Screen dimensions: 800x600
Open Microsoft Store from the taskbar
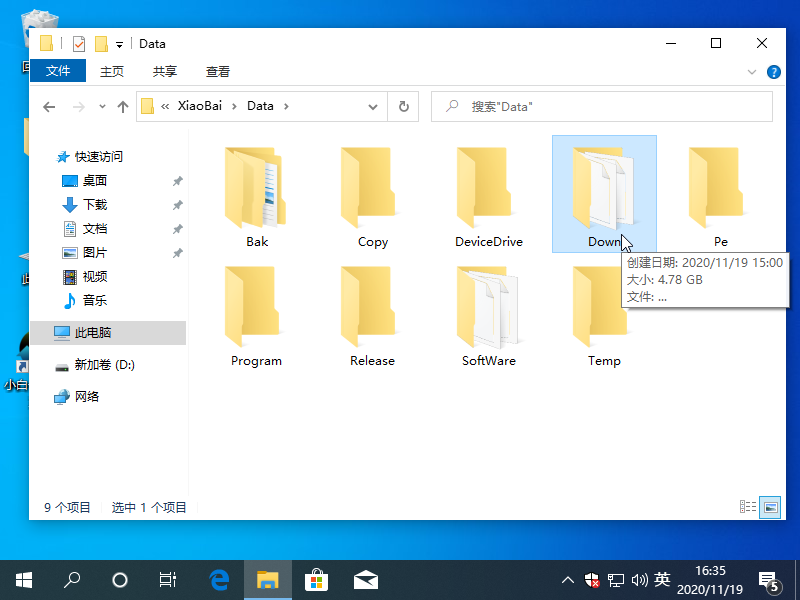316,579
